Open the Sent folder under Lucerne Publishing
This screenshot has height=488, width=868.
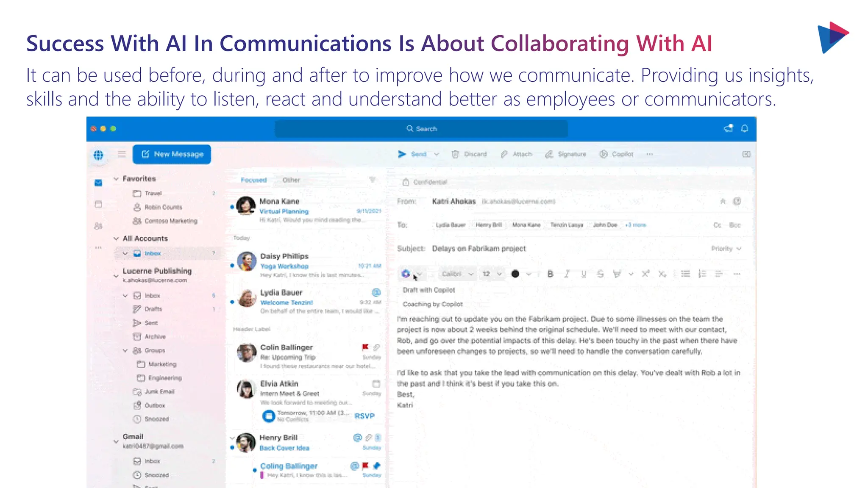(151, 323)
